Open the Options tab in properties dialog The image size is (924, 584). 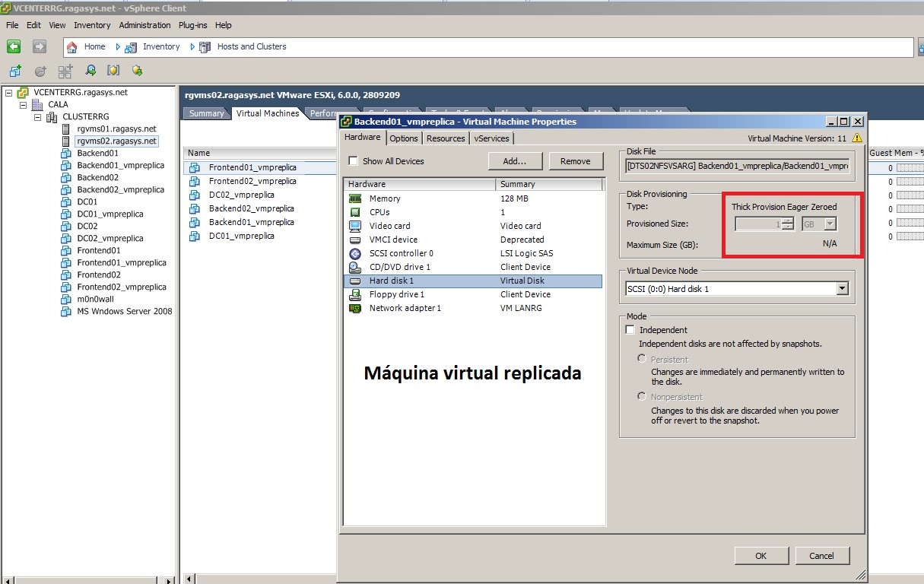point(404,138)
